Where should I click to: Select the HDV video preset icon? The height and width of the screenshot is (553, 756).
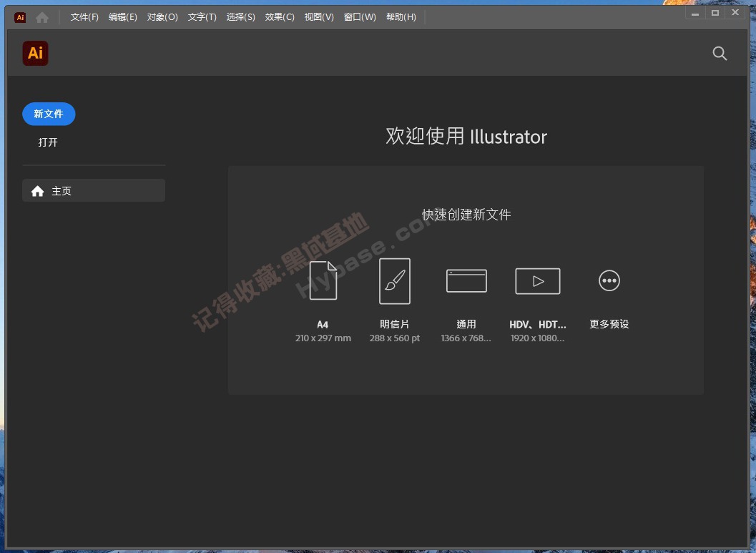538,281
